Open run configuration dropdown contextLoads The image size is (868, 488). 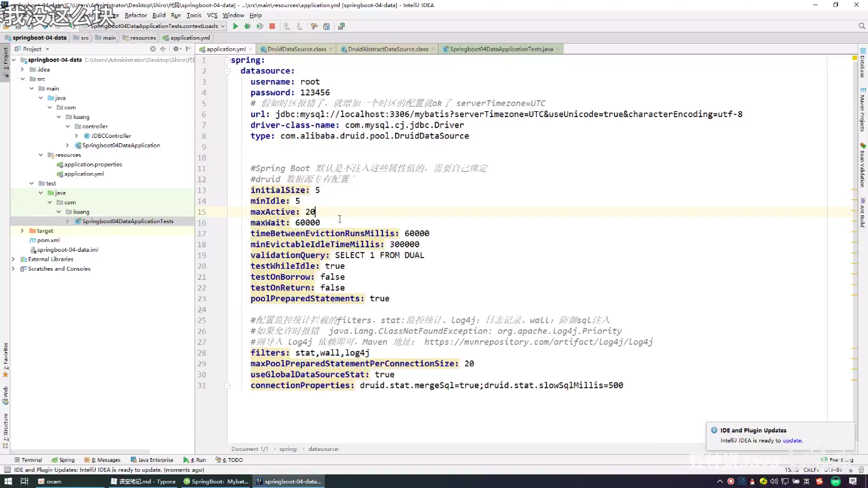coord(157,26)
